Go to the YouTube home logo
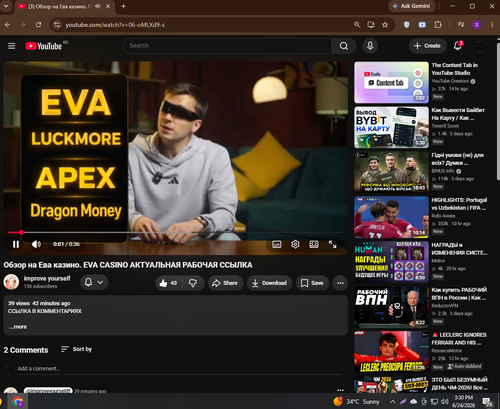 click(44, 46)
